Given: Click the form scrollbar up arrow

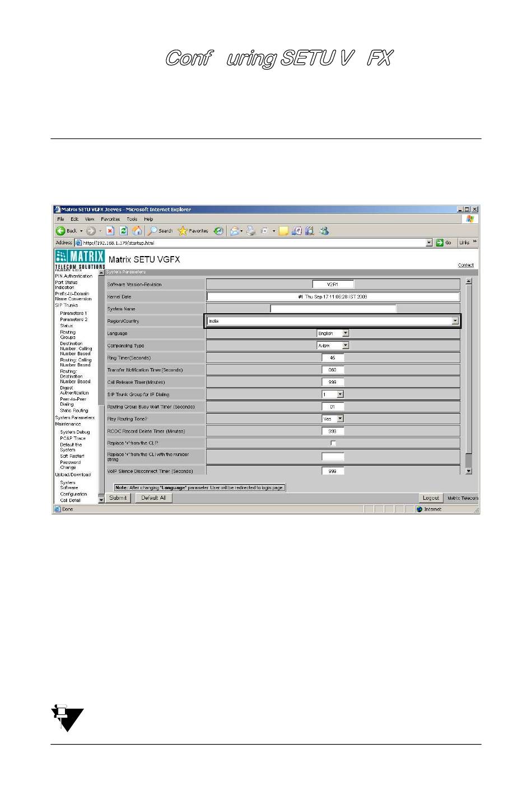Looking at the screenshot, I should [469, 281].
